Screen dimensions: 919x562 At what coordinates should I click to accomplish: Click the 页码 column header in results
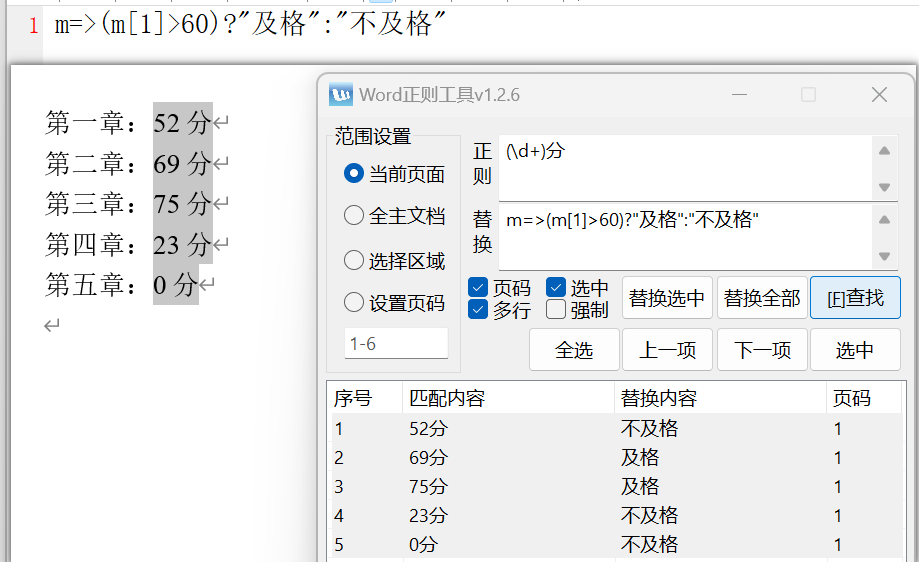click(864, 398)
